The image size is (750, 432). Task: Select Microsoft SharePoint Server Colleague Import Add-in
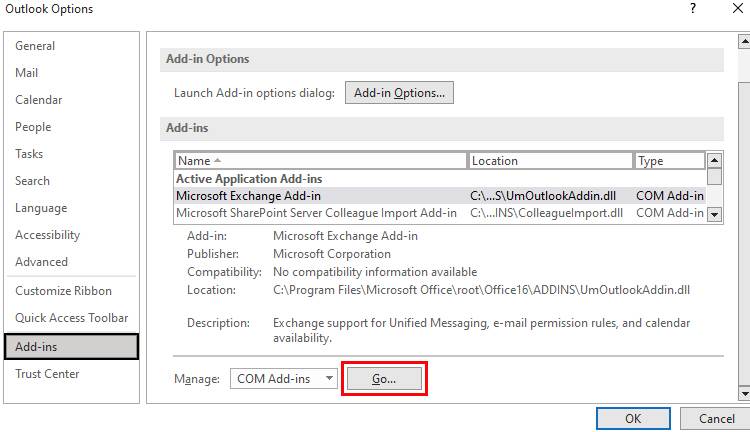[440, 213]
